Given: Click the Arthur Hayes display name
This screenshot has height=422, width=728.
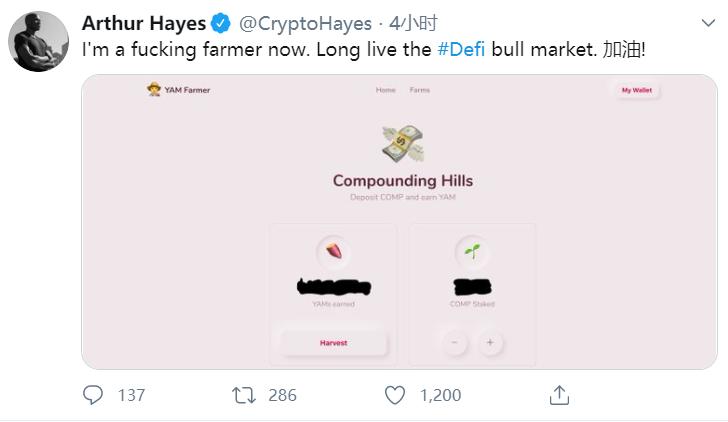Looking at the screenshot, I should (x=144, y=23).
